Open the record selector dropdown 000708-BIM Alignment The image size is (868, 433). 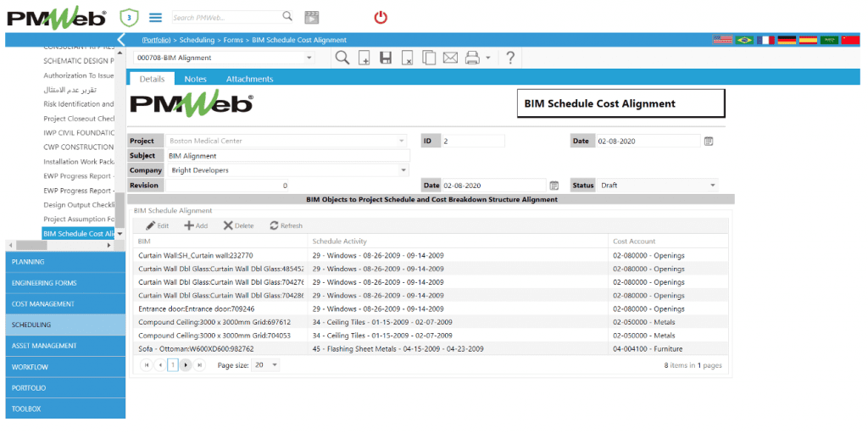(x=309, y=58)
